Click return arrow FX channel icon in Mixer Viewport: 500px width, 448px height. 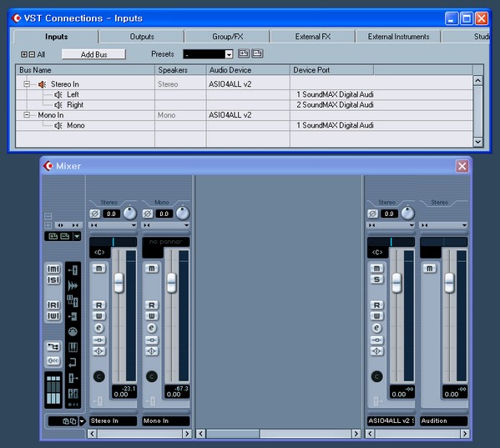tap(73, 362)
